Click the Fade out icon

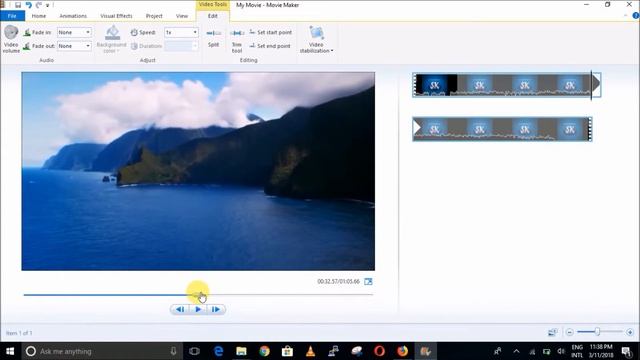(27, 46)
